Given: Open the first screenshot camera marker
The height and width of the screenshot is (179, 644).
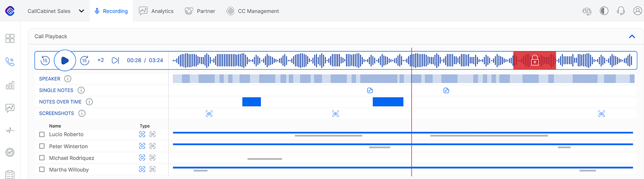Looking at the screenshot, I should click(x=209, y=113).
